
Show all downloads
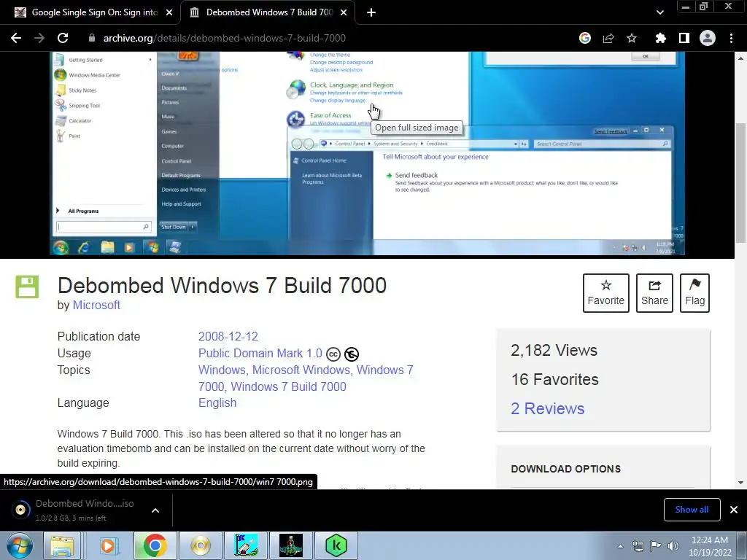pos(692,510)
